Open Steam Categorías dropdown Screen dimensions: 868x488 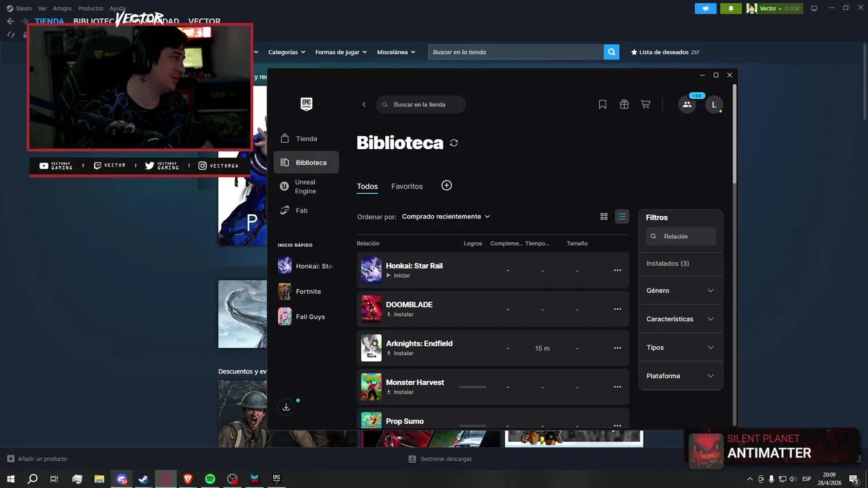tap(286, 52)
